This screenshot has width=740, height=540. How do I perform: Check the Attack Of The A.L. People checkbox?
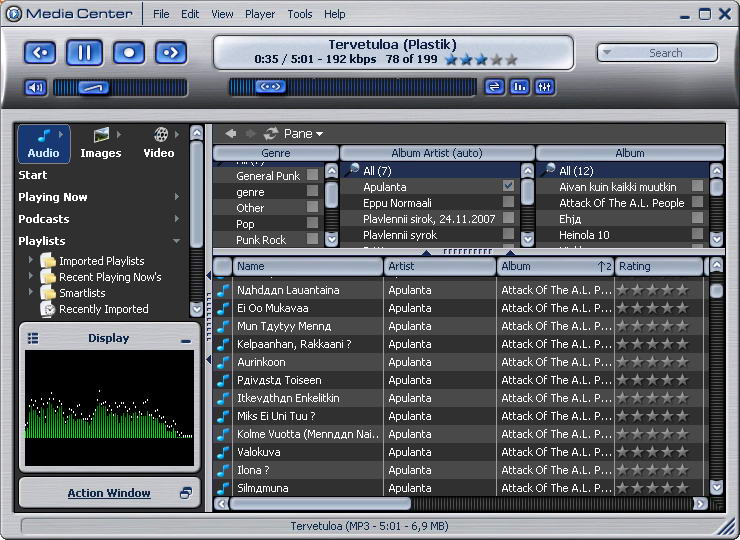coord(698,202)
